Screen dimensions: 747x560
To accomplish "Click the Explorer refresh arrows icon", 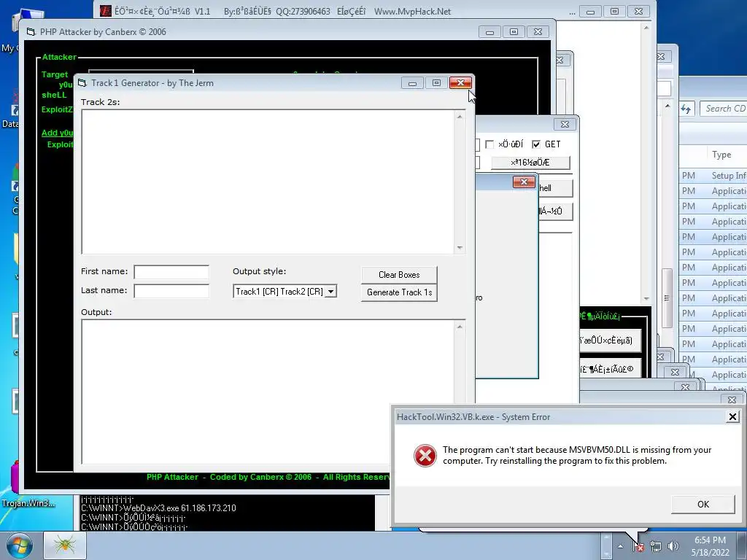I will click(686, 109).
